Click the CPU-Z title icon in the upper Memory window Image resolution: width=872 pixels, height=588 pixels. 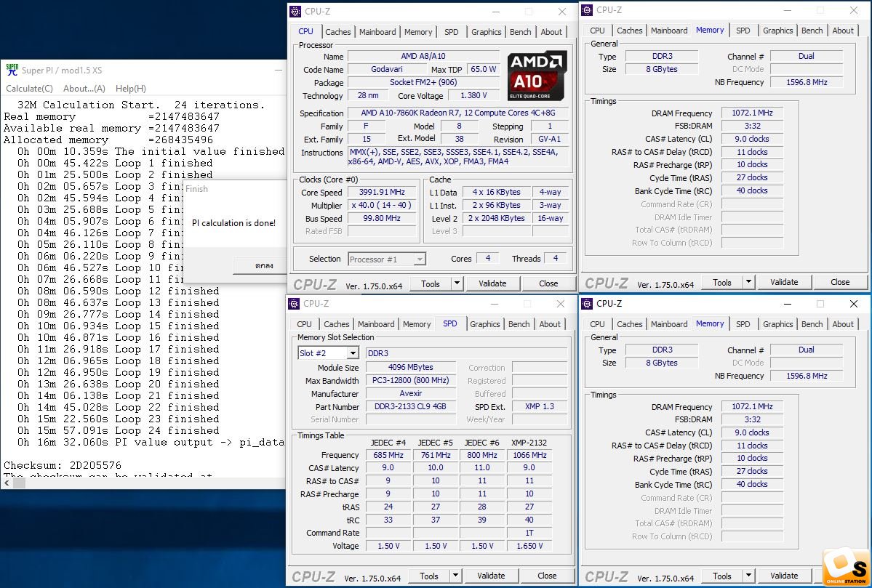[x=587, y=10]
